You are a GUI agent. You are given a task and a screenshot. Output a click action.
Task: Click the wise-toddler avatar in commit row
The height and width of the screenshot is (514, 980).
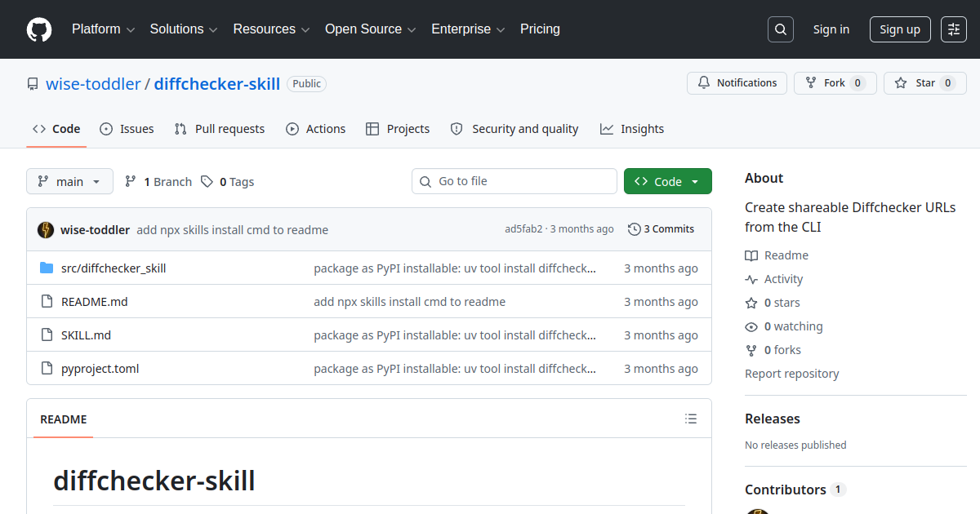pos(46,230)
